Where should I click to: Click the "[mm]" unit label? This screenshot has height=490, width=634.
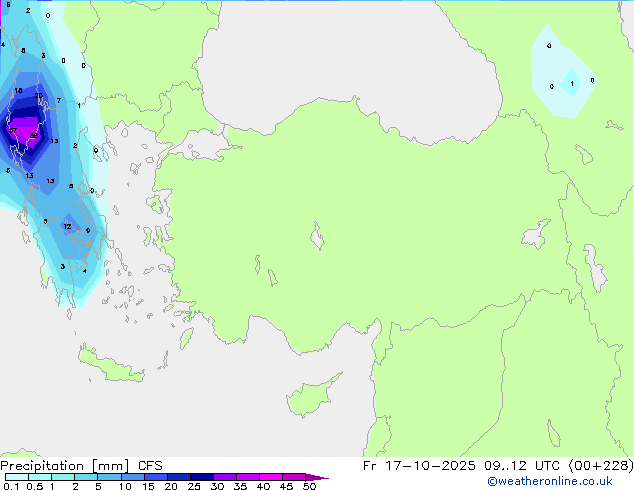click(110, 466)
